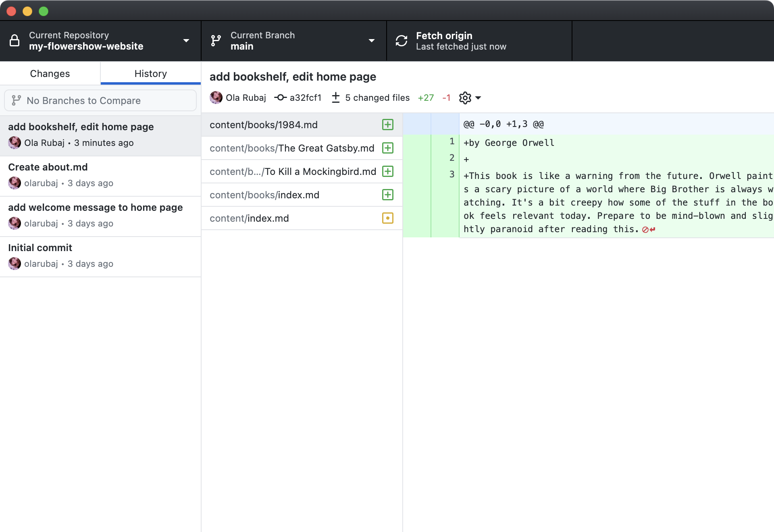The height and width of the screenshot is (532, 774).
Task: Click the 5 changed files label
Action: (x=377, y=98)
